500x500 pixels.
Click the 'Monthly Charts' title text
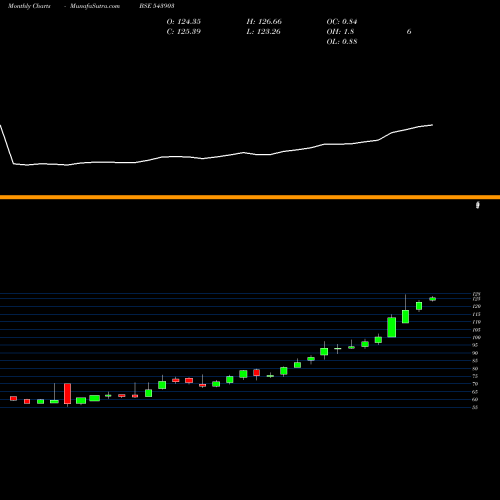[29, 6]
